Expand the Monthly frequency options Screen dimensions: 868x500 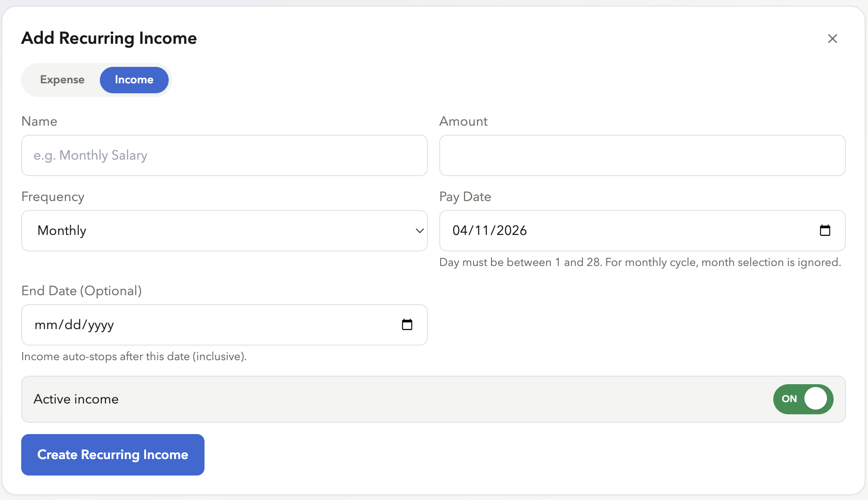(224, 231)
